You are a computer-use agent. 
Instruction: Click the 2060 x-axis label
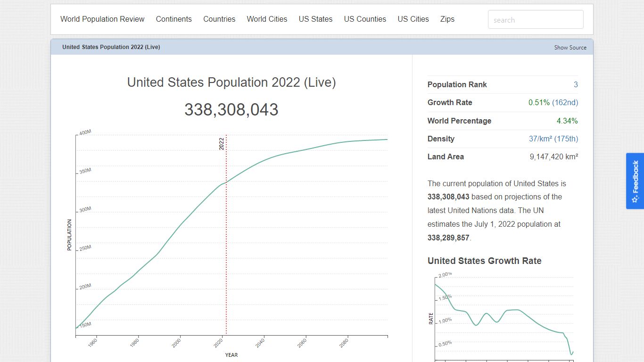[302, 343]
